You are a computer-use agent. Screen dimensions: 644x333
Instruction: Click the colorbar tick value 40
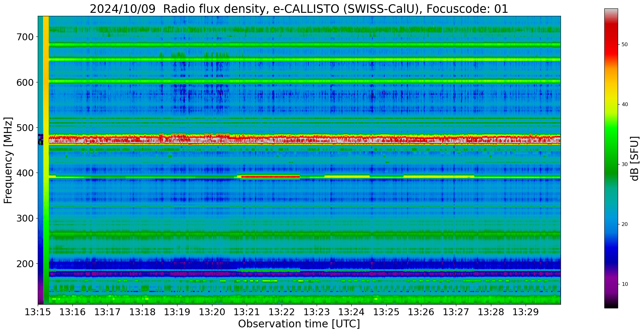coord(625,105)
